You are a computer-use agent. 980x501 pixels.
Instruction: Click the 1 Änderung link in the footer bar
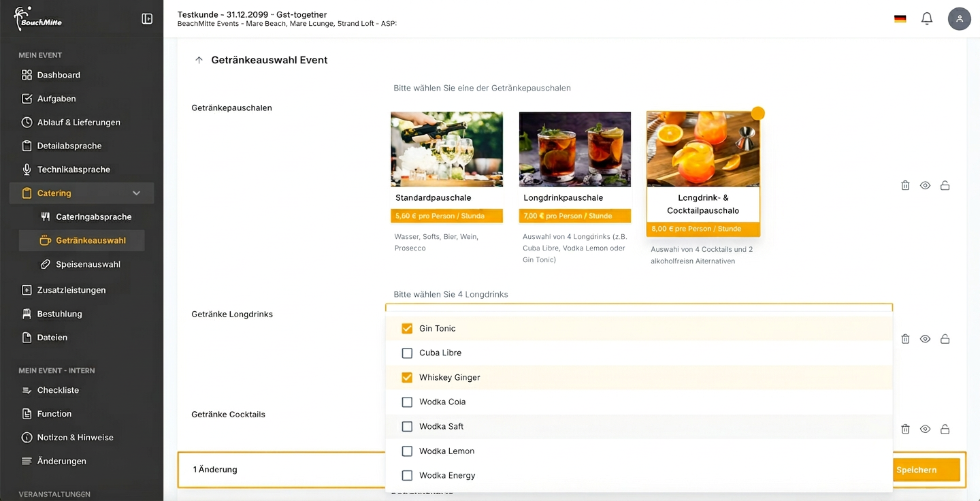[x=215, y=470]
